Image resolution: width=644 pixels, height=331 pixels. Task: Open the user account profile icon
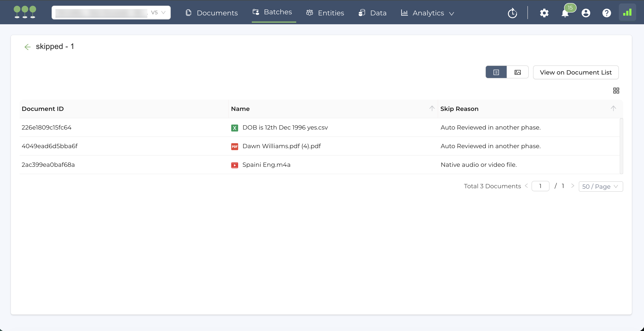coord(586,13)
